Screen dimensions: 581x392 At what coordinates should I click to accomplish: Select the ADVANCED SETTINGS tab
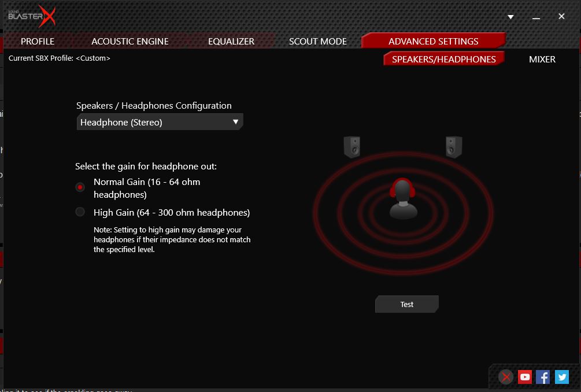coord(433,41)
